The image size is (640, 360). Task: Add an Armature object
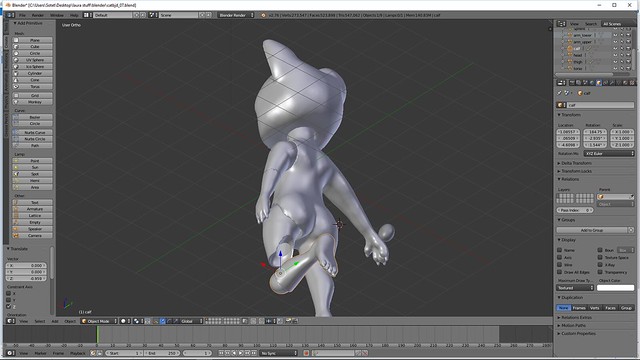coord(33,209)
